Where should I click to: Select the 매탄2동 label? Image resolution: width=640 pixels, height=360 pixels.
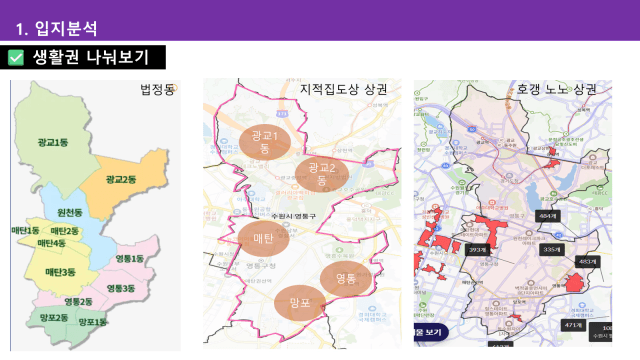pos(64,231)
